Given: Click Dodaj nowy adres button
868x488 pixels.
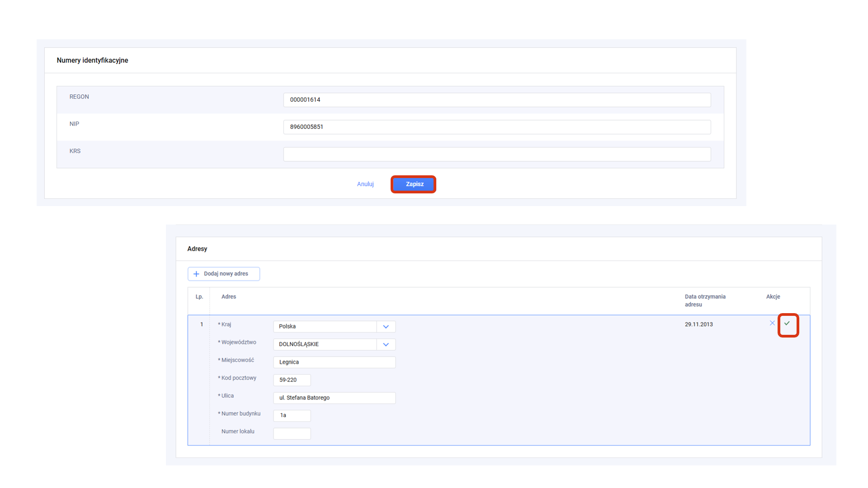Looking at the screenshot, I should 226,274.
